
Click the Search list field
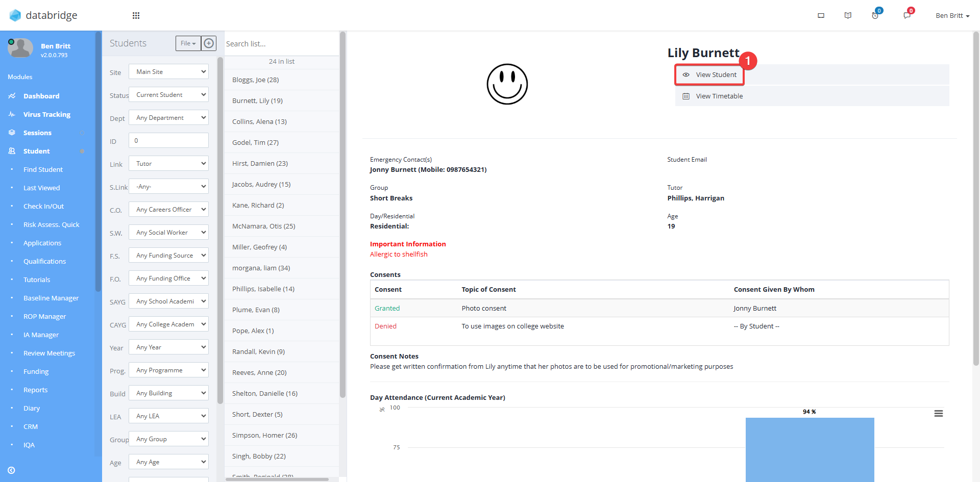pos(281,44)
